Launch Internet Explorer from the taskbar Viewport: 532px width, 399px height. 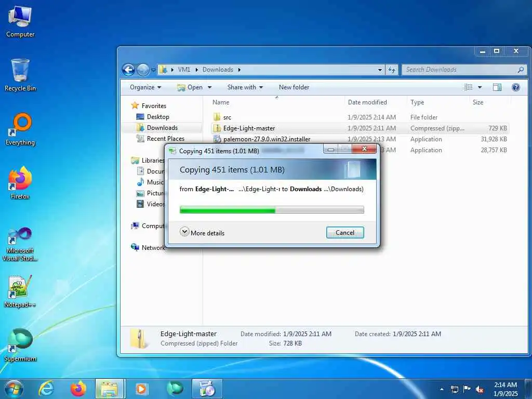pos(46,389)
